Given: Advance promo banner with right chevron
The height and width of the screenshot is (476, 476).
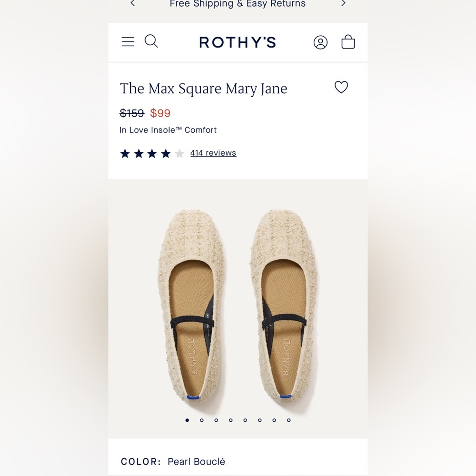Looking at the screenshot, I should [343, 4].
